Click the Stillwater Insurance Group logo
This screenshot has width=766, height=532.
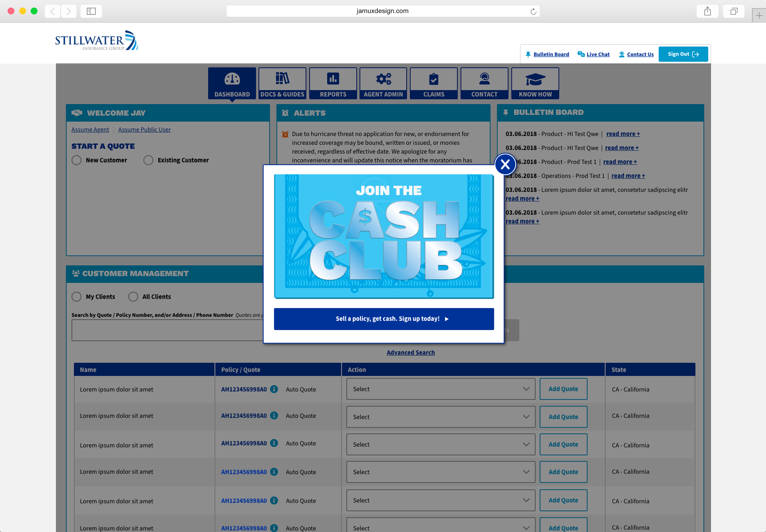(x=97, y=41)
